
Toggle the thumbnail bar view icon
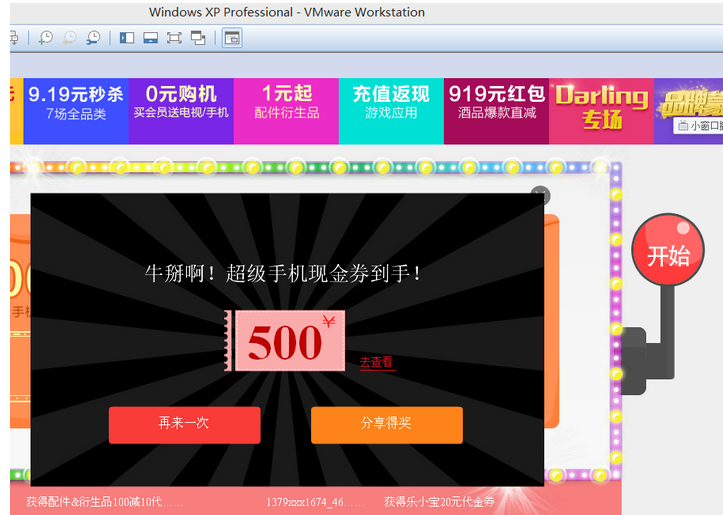(x=150, y=38)
